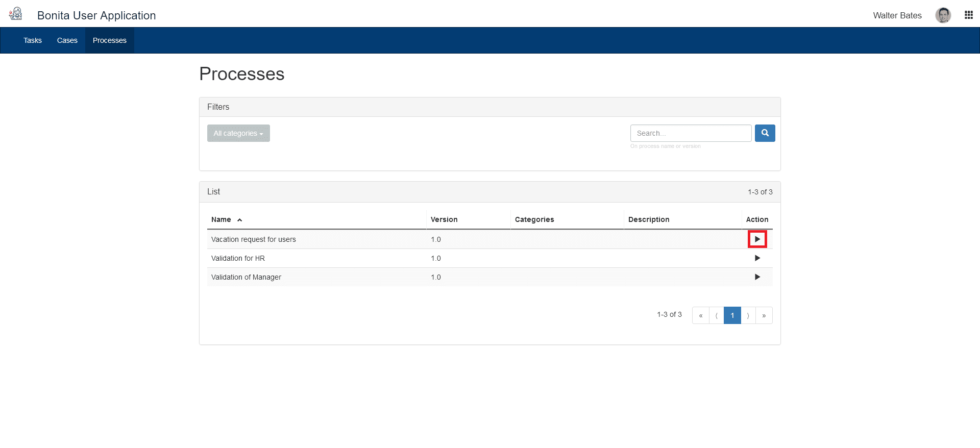
Task: Select page 1 in pagination
Action: click(732, 315)
